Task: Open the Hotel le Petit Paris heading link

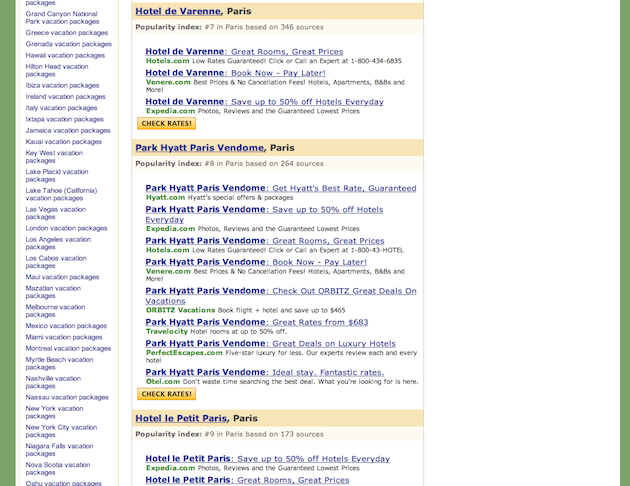Action: tap(181, 419)
